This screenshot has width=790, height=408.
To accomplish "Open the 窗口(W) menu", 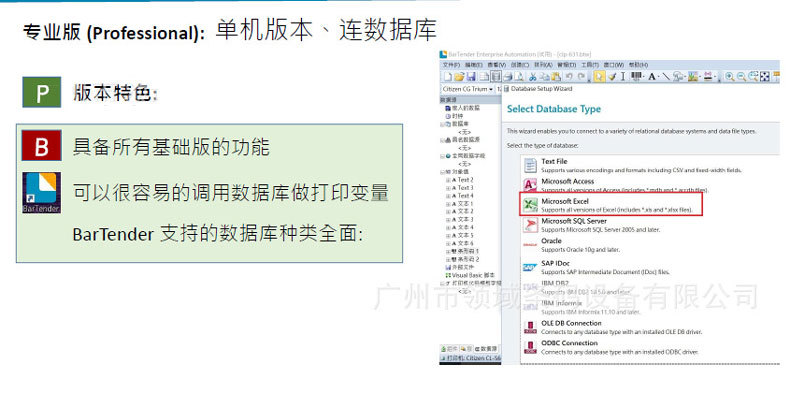I will (614, 65).
